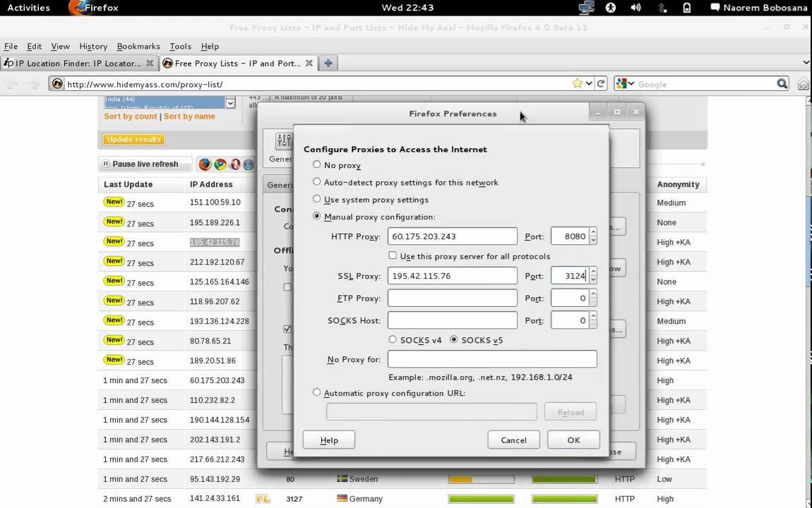Click Pause live refresh button
812x508 pixels.
pos(145,164)
